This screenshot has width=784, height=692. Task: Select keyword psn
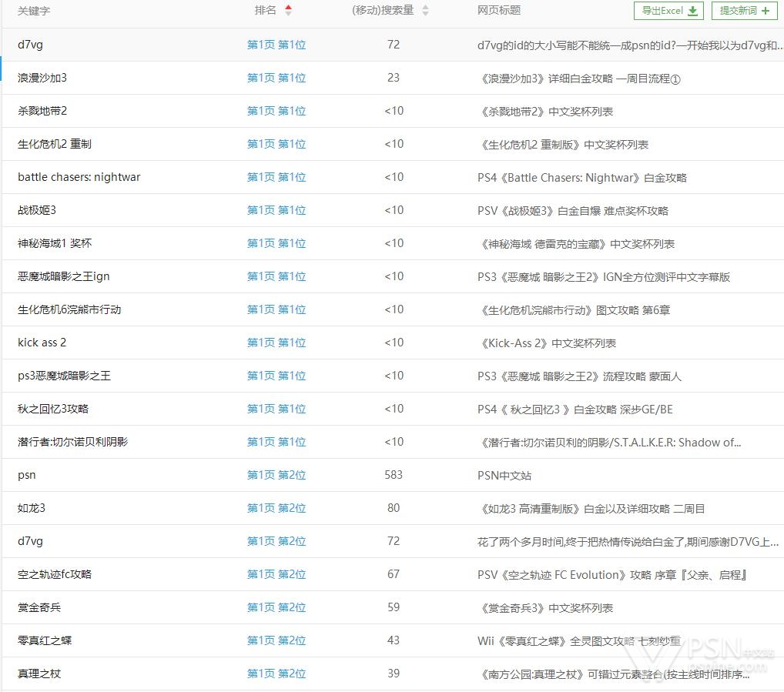pos(26,476)
